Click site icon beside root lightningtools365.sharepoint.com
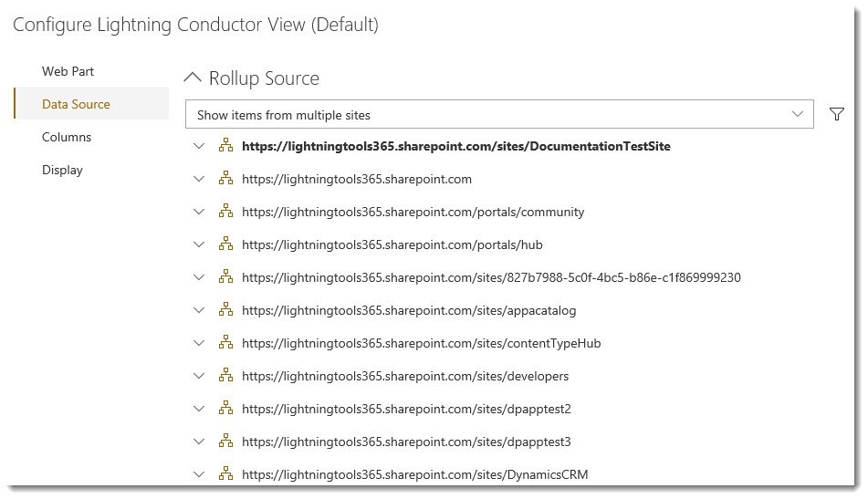This screenshot has height=499, width=868. [225, 178]
